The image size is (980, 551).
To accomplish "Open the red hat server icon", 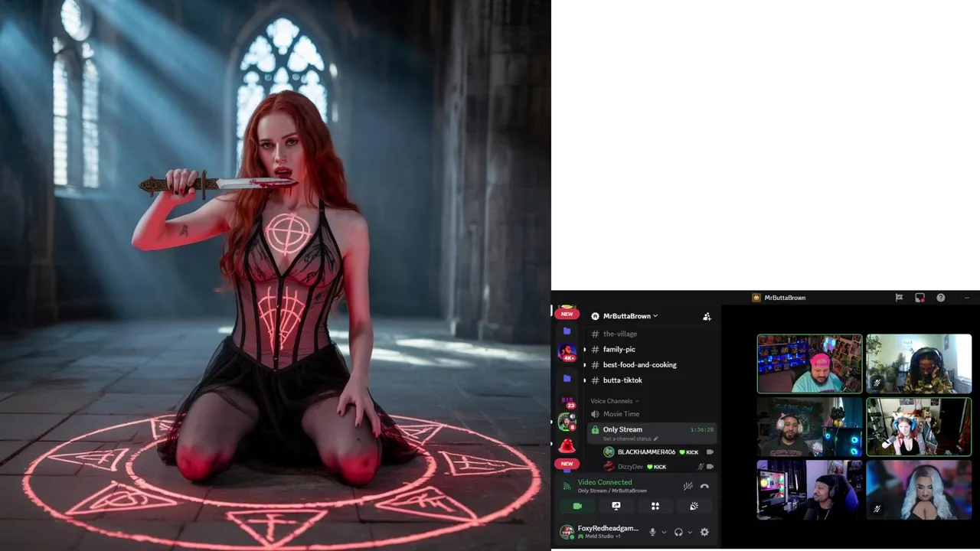I will [x=567, y=446].
